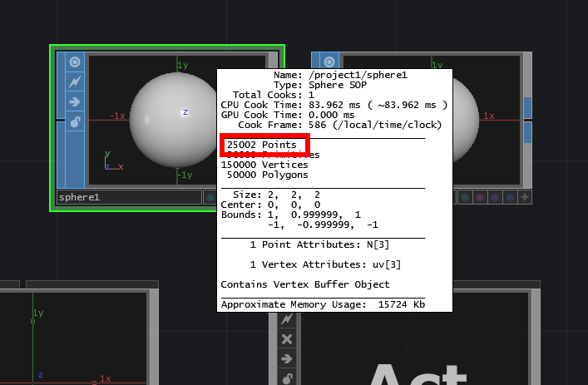Click the GPU Cook Time 0.000 ms line
This screenshot has width=588, height=385.
pyautogui.click(x=288, y=115)
